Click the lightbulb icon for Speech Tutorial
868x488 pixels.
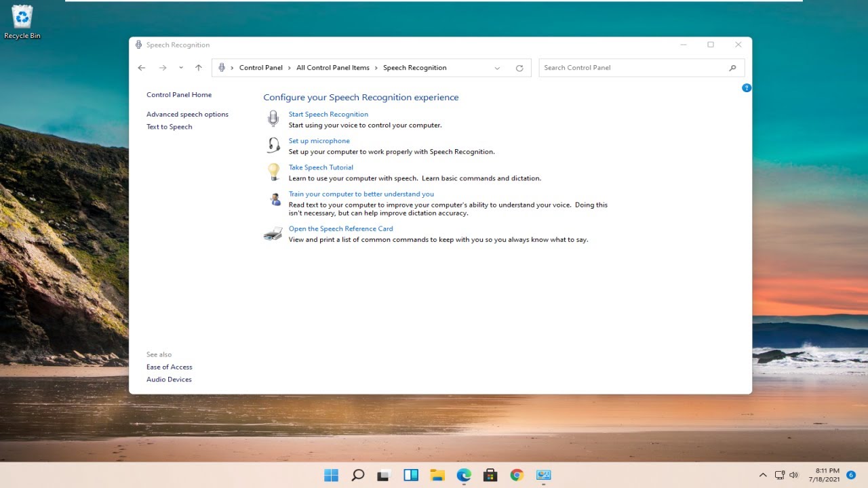coord(273,172)
